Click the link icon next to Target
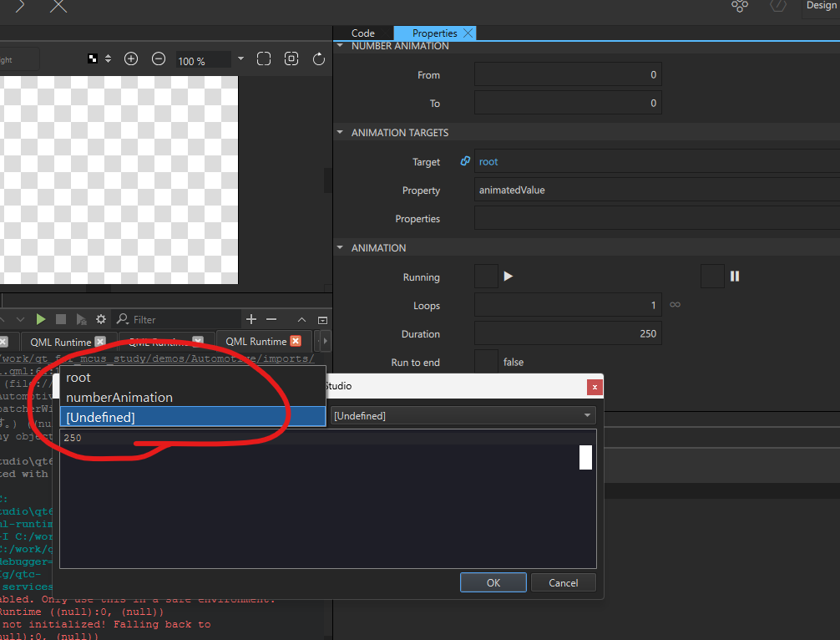Screen dimensions: 840x640 [x=465, y=161]
